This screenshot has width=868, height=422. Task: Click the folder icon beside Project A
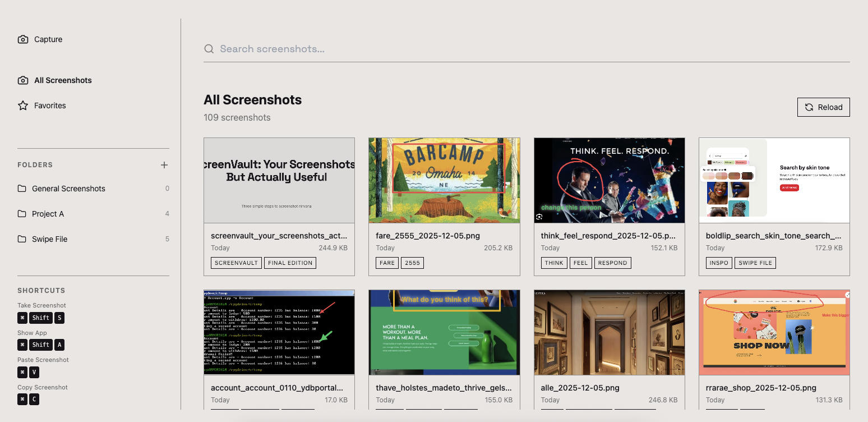click(x=22, y=214)
